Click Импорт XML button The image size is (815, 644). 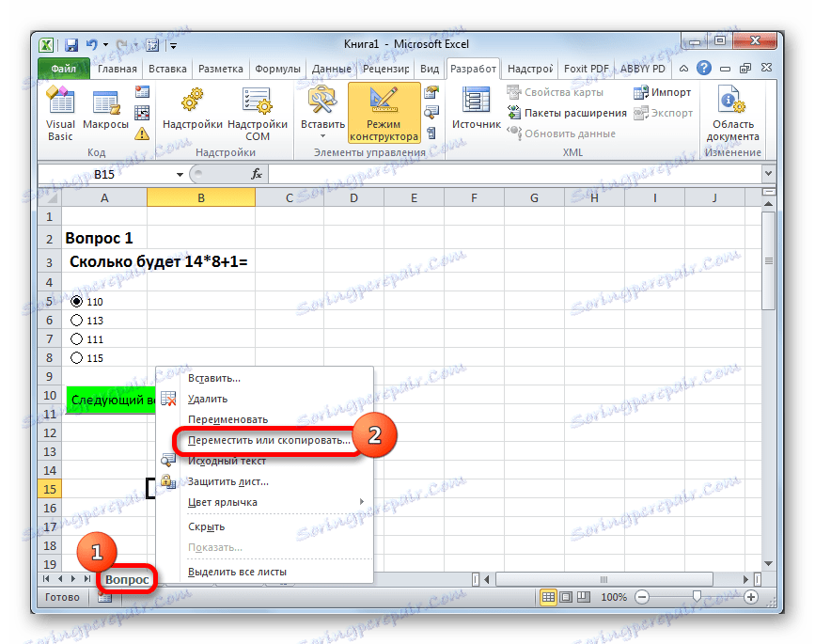pos(662,92)
